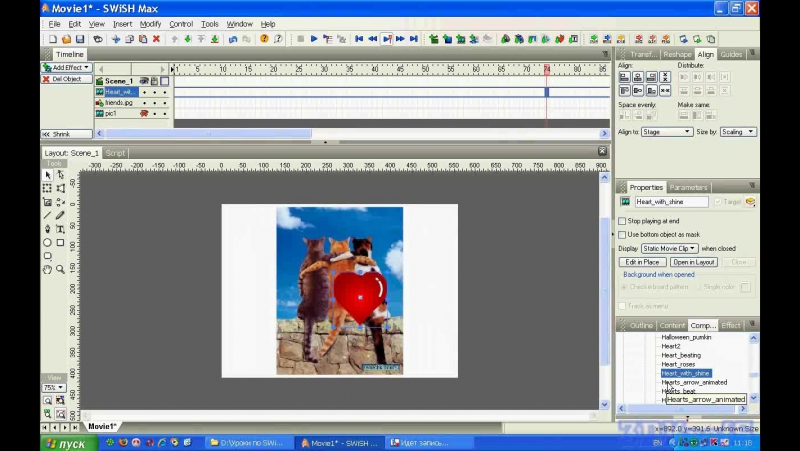
Task: Step forward one frame in the toolbar
Action: (401, 39)
